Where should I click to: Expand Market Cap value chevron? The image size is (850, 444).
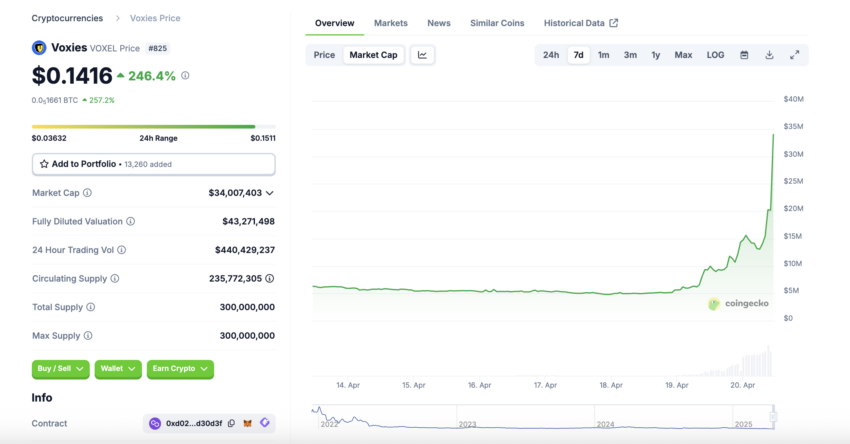(269, 193)
